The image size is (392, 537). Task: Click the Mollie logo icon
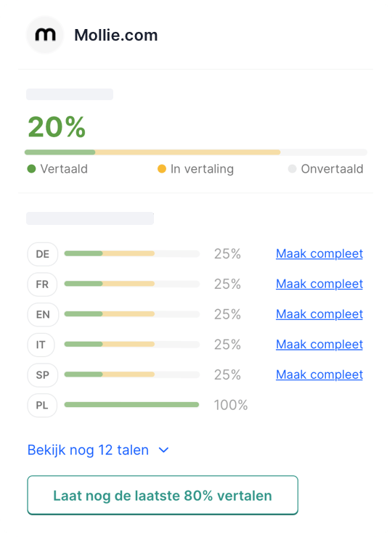[x=45, y=35]
